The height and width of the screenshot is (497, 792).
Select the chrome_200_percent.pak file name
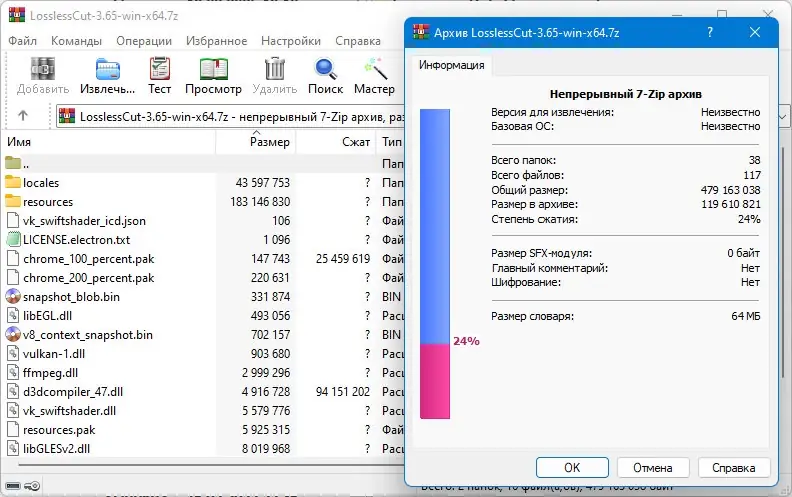coord(89,278)
